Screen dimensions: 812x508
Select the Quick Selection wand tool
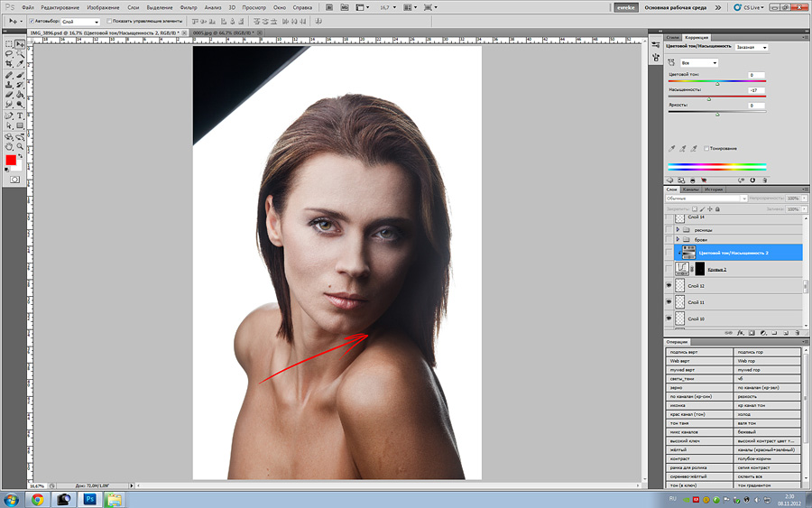[20, 53]
